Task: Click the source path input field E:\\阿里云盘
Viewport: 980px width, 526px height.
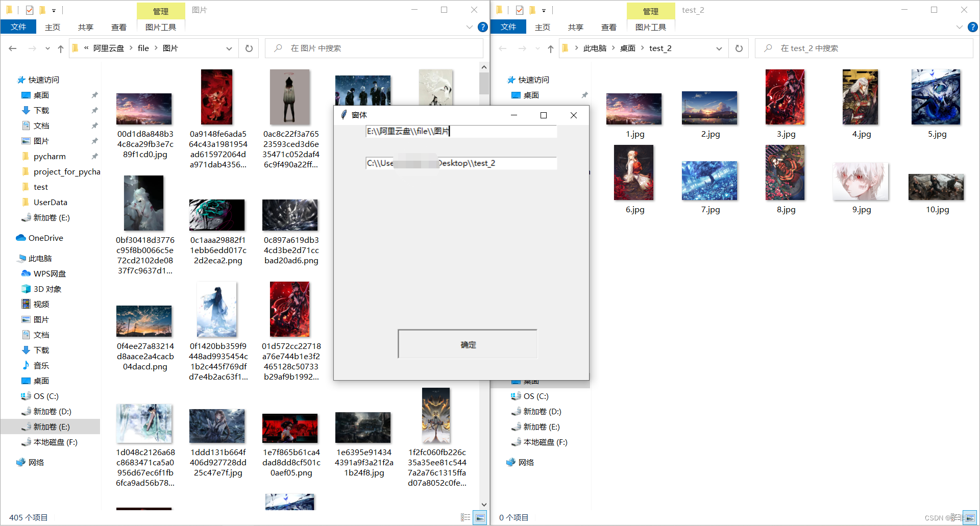Action: click(x=461, y=132)
